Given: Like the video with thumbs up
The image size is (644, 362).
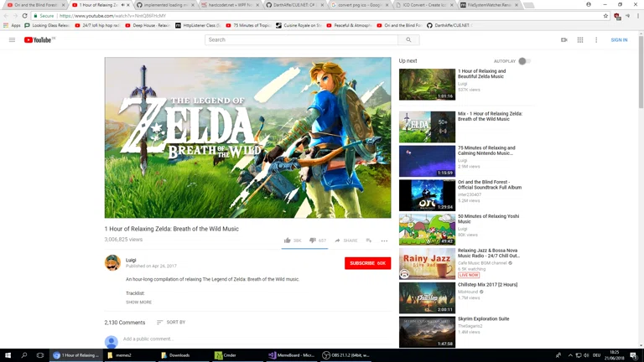Looking at the screenshot, I should (x=288, y=240).
